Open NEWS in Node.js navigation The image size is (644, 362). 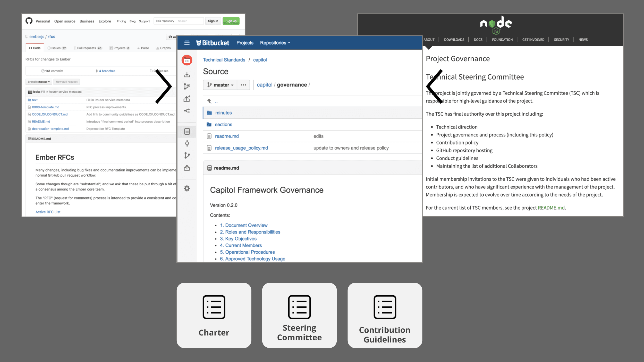click(583, 40)
